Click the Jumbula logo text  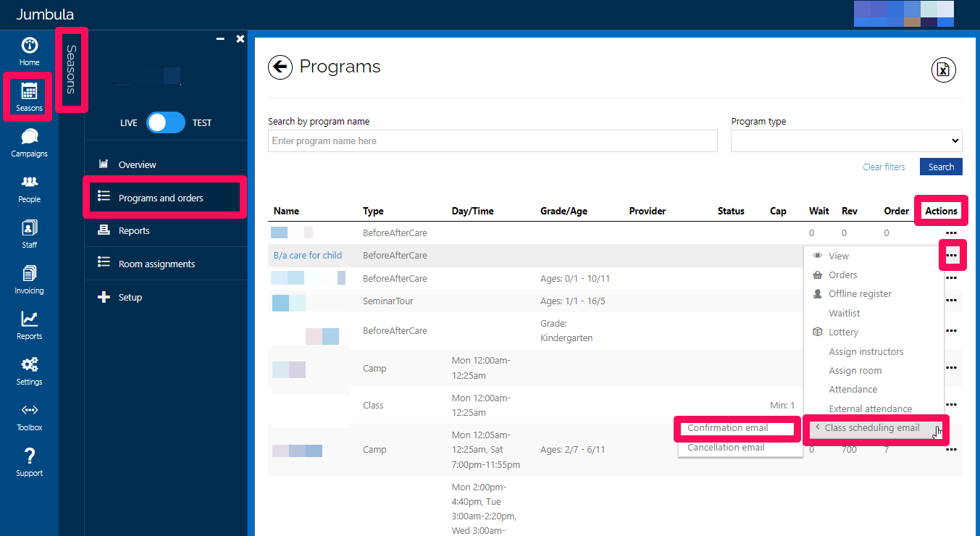pyautogui.click(x=45, y=14)
